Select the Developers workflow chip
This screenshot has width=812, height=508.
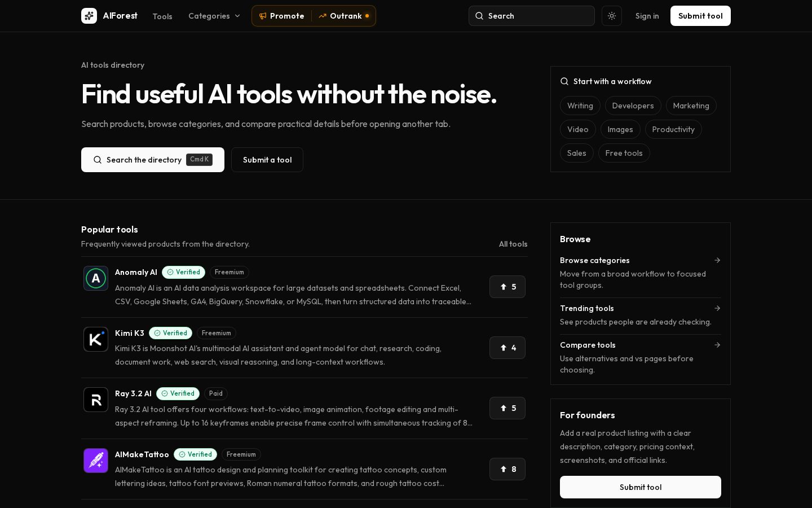point(633,106)
